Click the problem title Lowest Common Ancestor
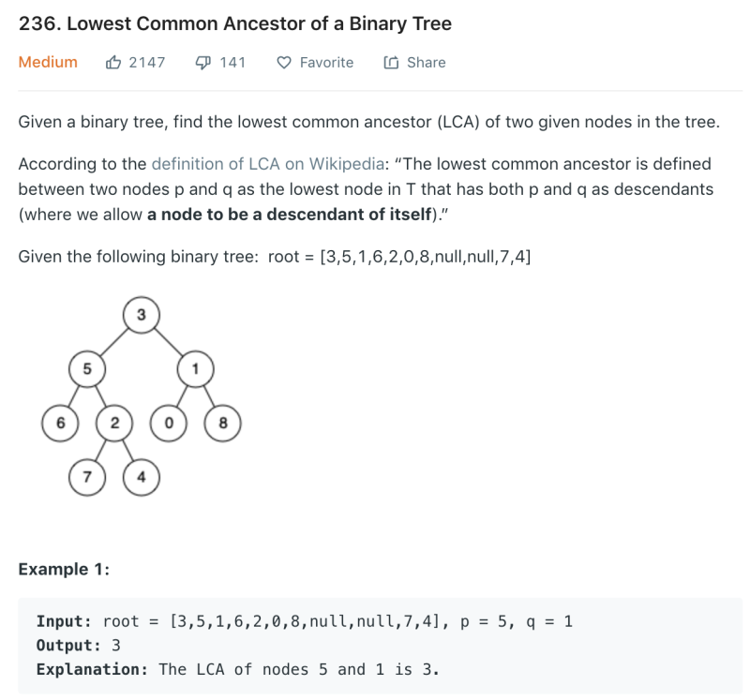750x700 pixels. [235, 23]
